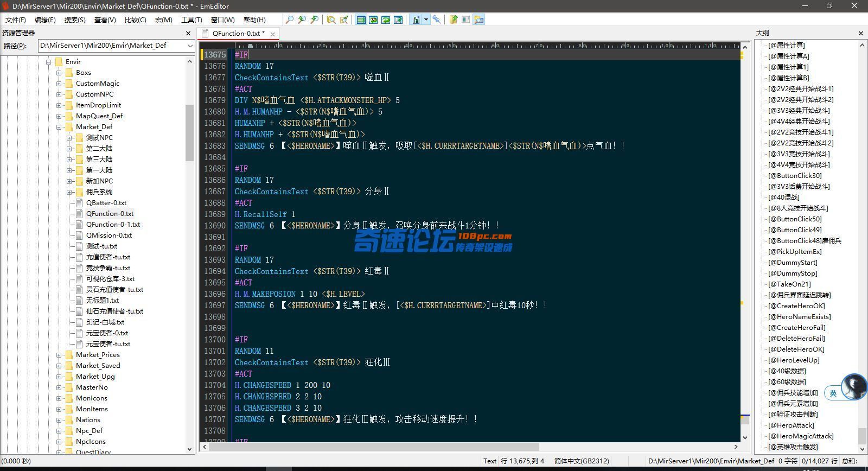Click the Find magnifier toolbar icon
The height and width of the screenshot is (471, 868).
tap(290, 20)
